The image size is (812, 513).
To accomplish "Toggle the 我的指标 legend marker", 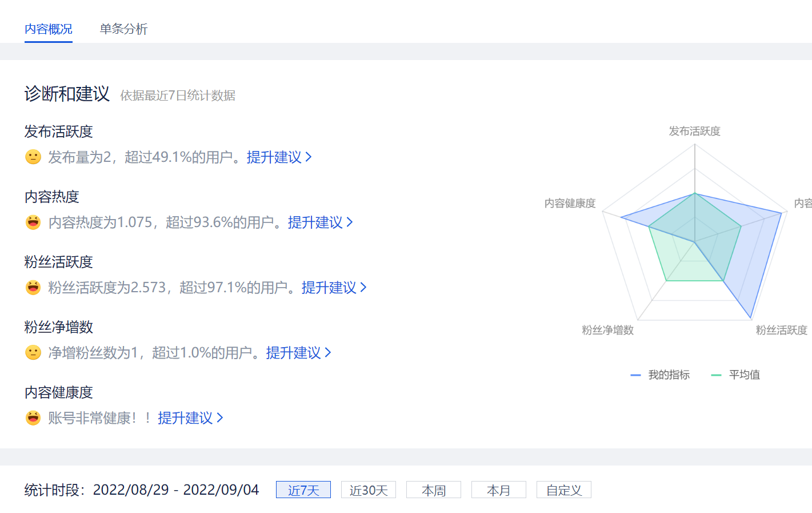I will [635, 375].
